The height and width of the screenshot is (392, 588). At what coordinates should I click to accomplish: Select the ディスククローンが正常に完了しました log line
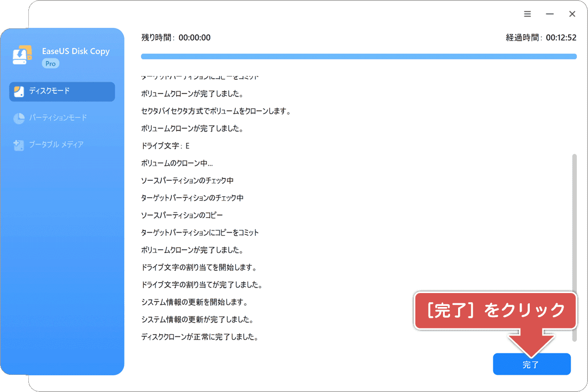(x=200, y=337)
